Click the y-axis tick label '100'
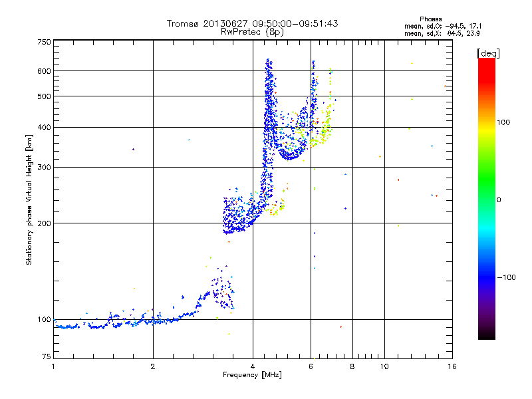532x399 pixels. [44, 319]
